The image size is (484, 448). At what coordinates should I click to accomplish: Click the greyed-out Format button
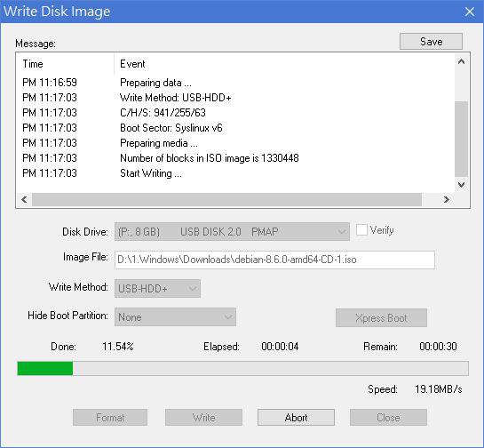point(110,418)
